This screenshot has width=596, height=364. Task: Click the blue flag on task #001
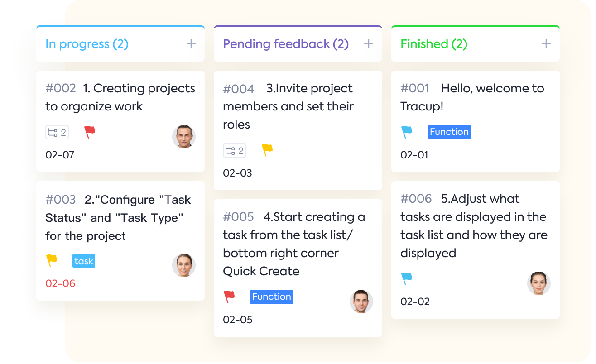407,132
